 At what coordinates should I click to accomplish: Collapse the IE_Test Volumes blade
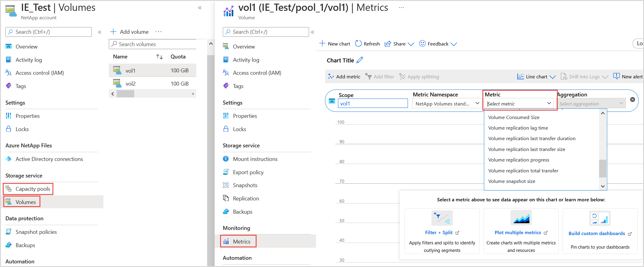point(200,8)
